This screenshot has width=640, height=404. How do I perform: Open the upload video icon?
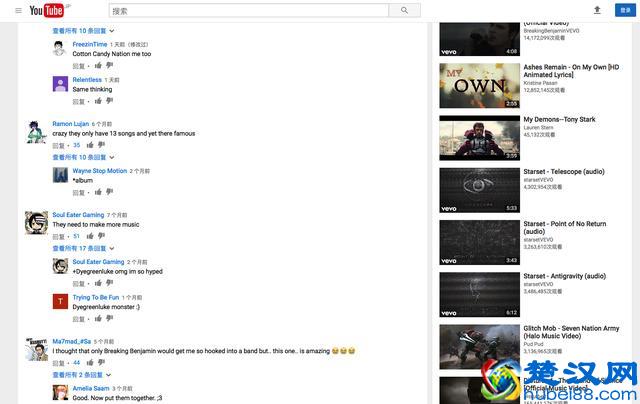[597, 10]
